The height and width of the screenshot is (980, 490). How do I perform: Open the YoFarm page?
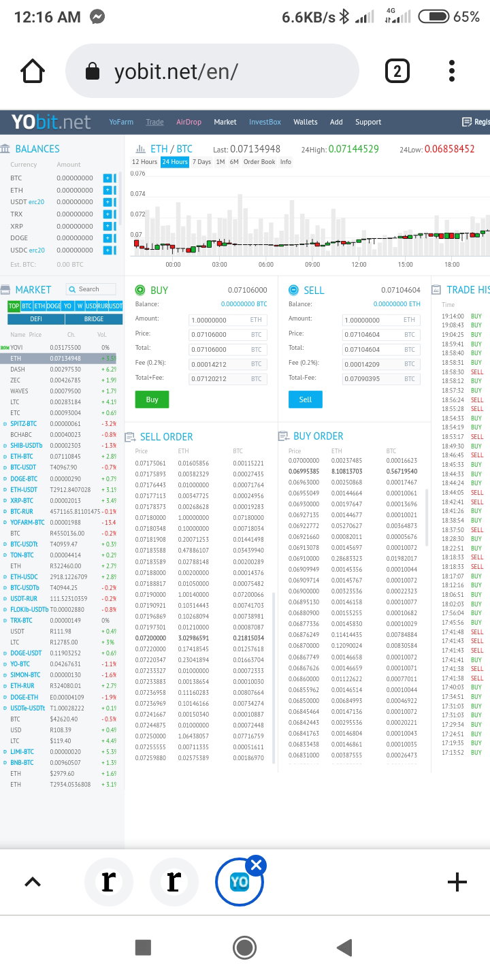121,122
